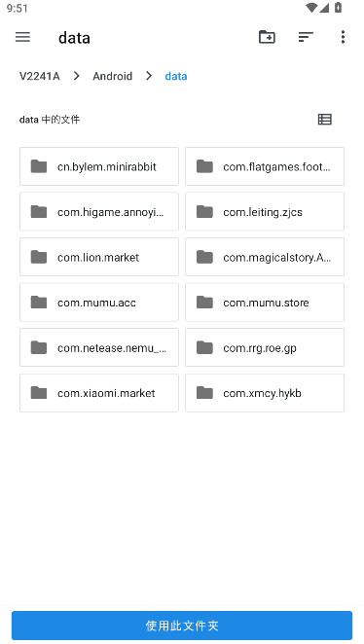Open the com.xmcy.hykb folder
This screenshot has width=364, height=644.
coord(265,393)
